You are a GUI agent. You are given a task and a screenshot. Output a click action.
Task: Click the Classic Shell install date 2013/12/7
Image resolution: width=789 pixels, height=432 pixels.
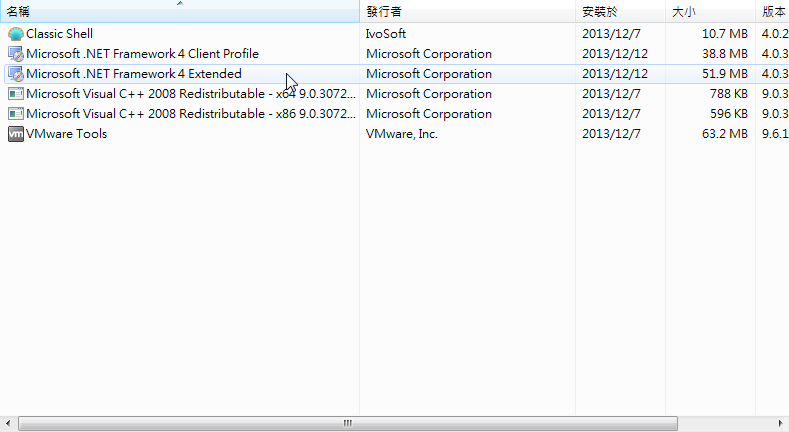[x=611, y=34]
